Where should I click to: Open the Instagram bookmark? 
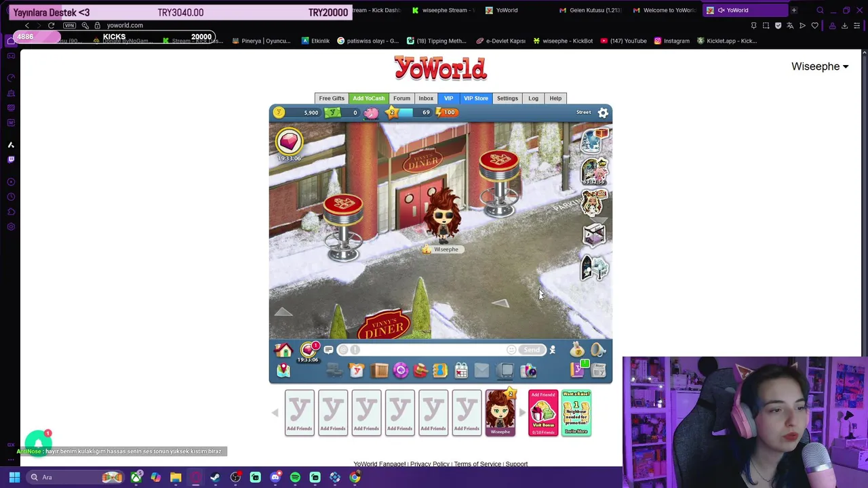[671, 41]
